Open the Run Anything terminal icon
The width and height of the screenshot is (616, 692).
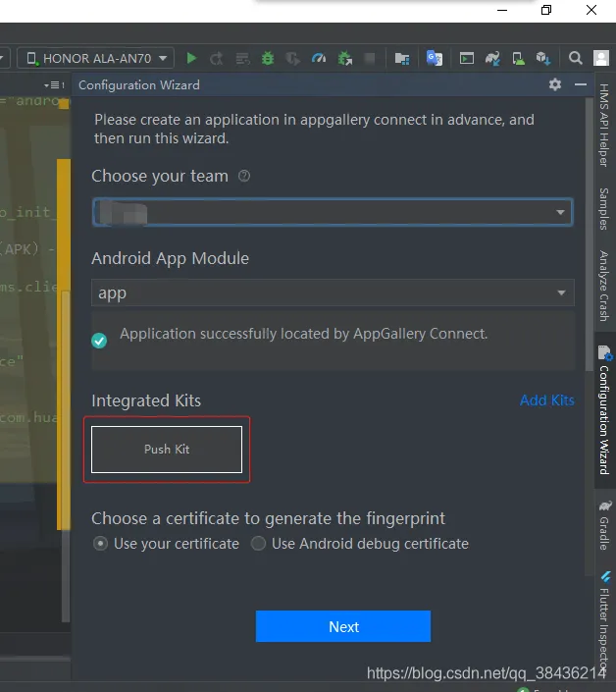(x=467, y=58)
